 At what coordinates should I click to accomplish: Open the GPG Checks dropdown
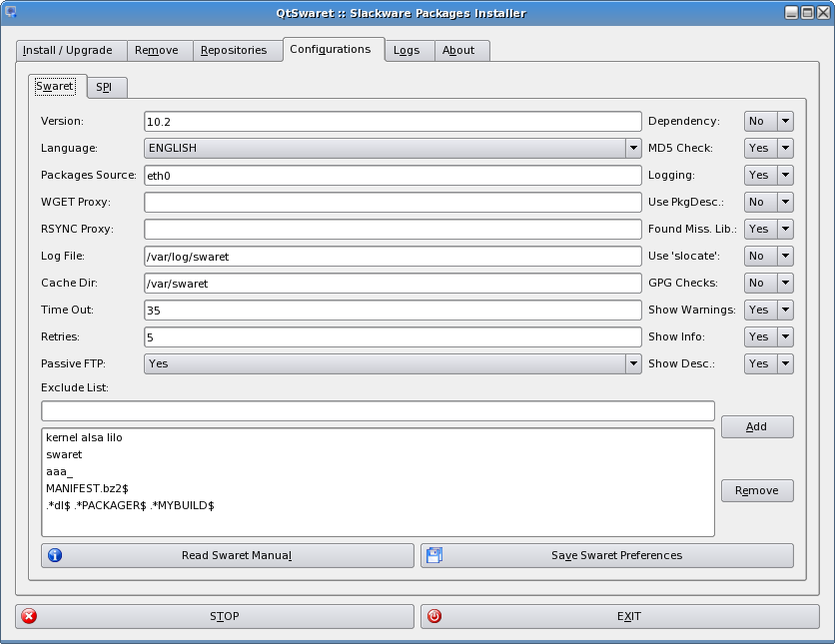768,283
